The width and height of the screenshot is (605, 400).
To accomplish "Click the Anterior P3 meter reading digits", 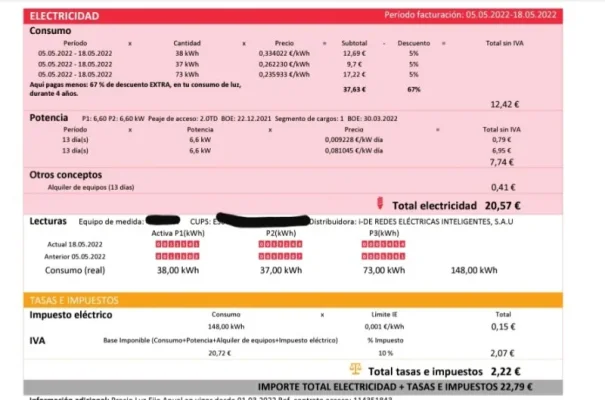I will tap(384, 256).
